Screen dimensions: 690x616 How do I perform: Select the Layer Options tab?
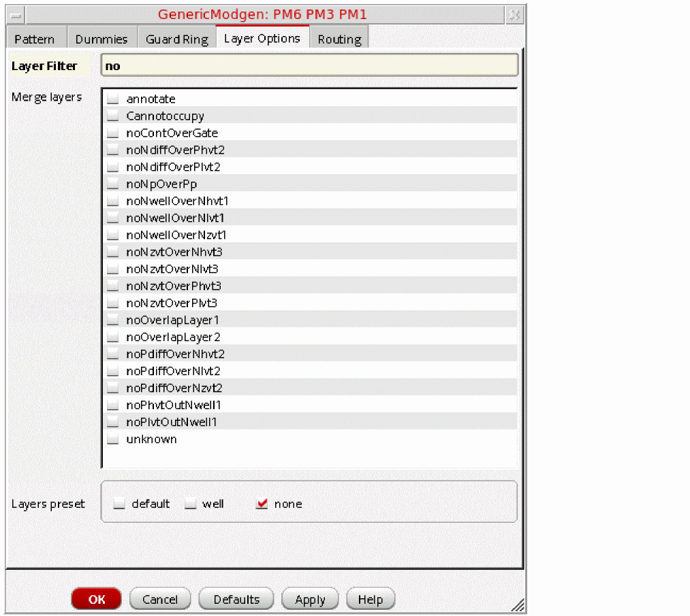(x=262, y=38)
